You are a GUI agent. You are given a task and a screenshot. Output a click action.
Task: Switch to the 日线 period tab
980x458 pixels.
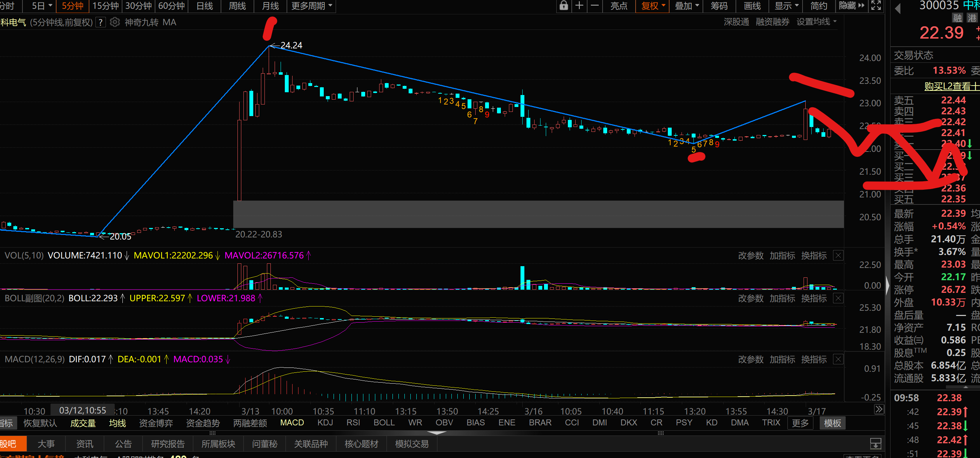[x=204, y=6]
